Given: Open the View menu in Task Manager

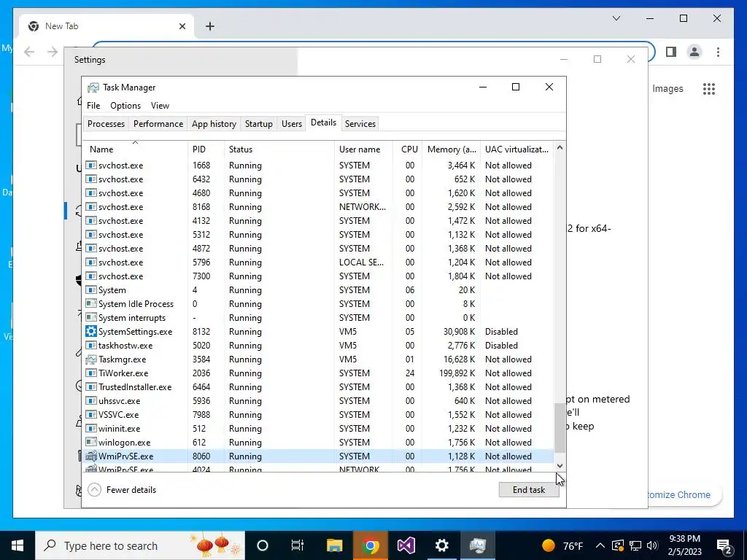Looking at the screenshot, I should point(160,106).
